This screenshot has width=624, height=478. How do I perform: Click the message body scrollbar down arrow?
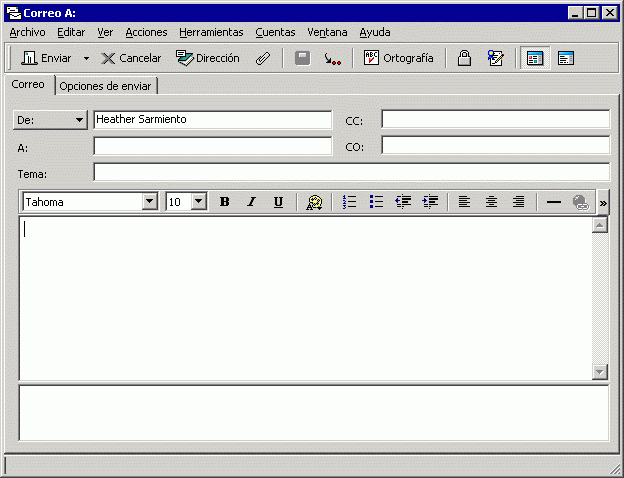pyautogui.click(x=600, y=372)
